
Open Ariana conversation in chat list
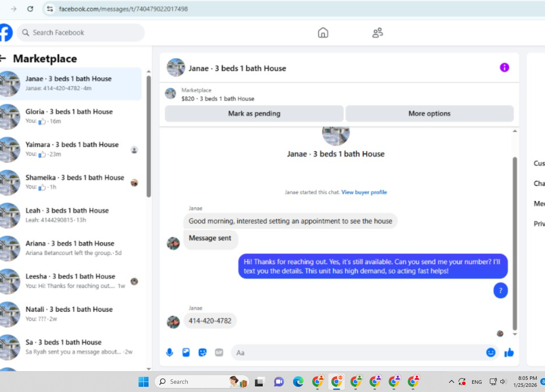[x=71, y=248]
